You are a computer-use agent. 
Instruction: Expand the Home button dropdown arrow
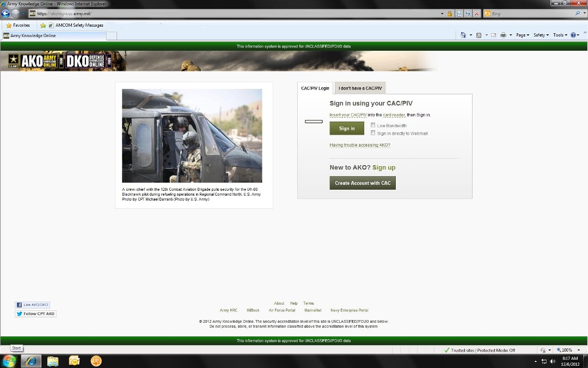(x=470, y=35)
